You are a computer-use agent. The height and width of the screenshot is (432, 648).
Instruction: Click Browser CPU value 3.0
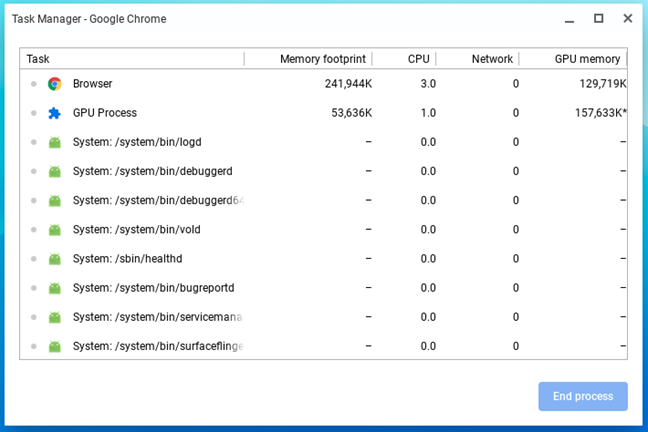click(x=428, y=84)
